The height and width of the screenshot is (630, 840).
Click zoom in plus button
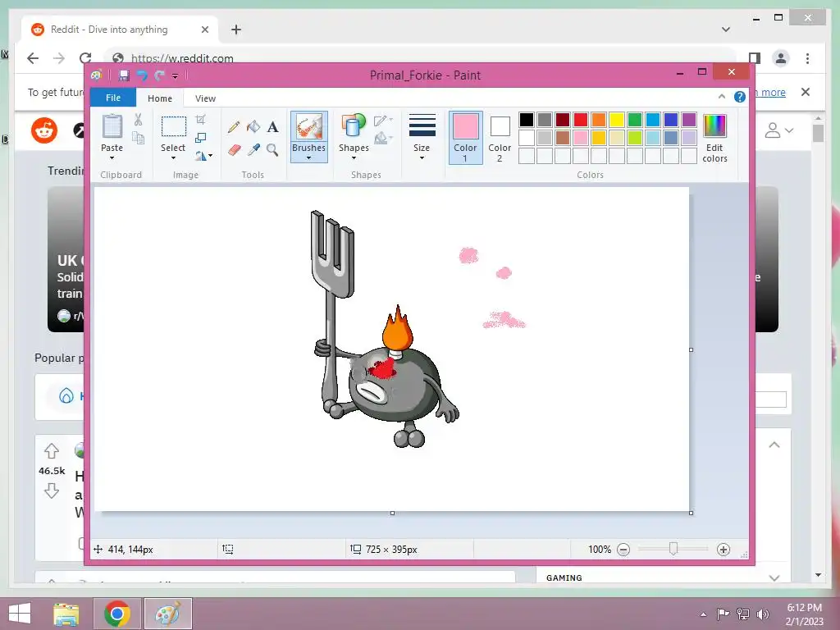point(724,550)
